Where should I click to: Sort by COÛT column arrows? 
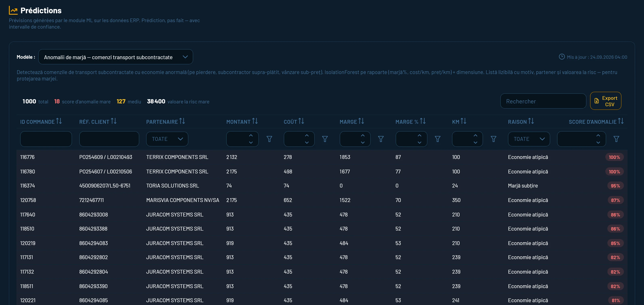(301, 121)
